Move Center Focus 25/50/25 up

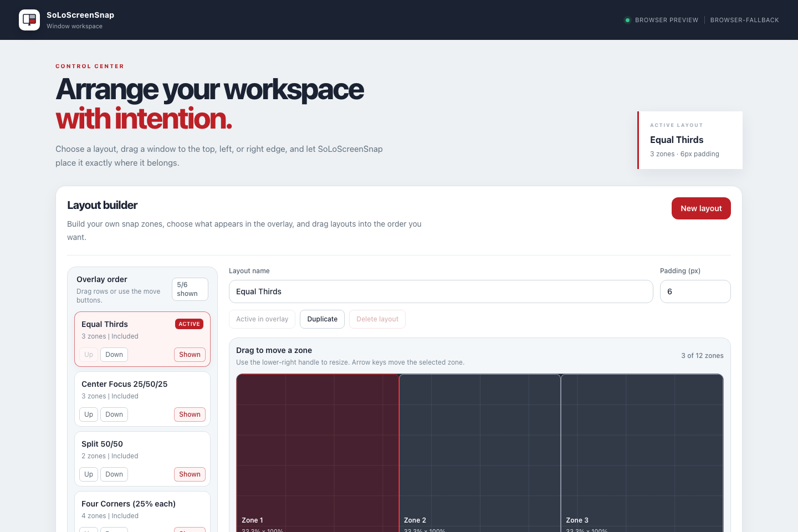coord(89,415)
